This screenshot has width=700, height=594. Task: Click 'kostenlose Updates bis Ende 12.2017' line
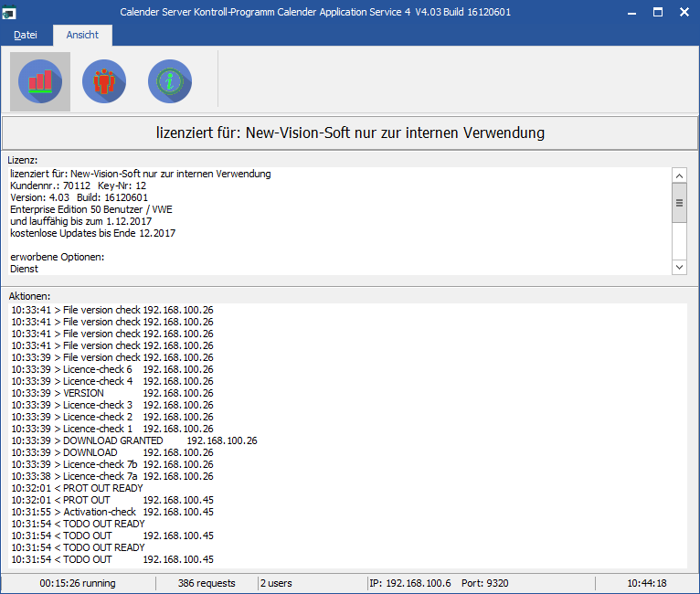(x=93, y=233)
